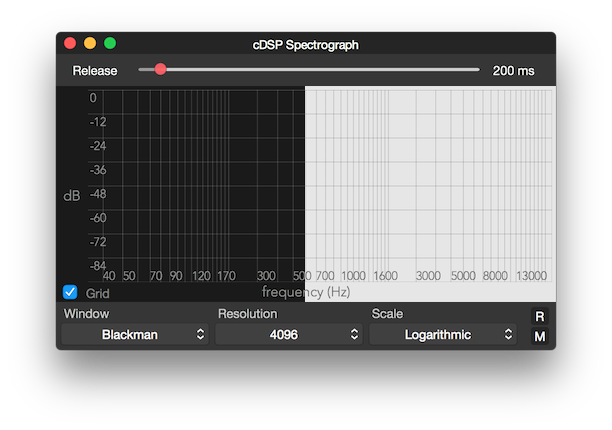Click the right end of the Release track
Image resolution: width=612 pixels, height=430 pixels.
pyautogui.click(x=477, y=70)
